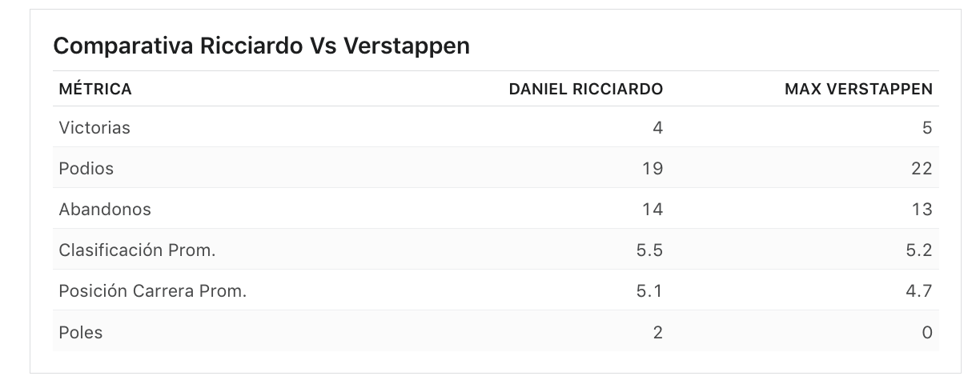Select the Victorias row label
This screenshot has width=980, height=392.
tap(94, 127)
